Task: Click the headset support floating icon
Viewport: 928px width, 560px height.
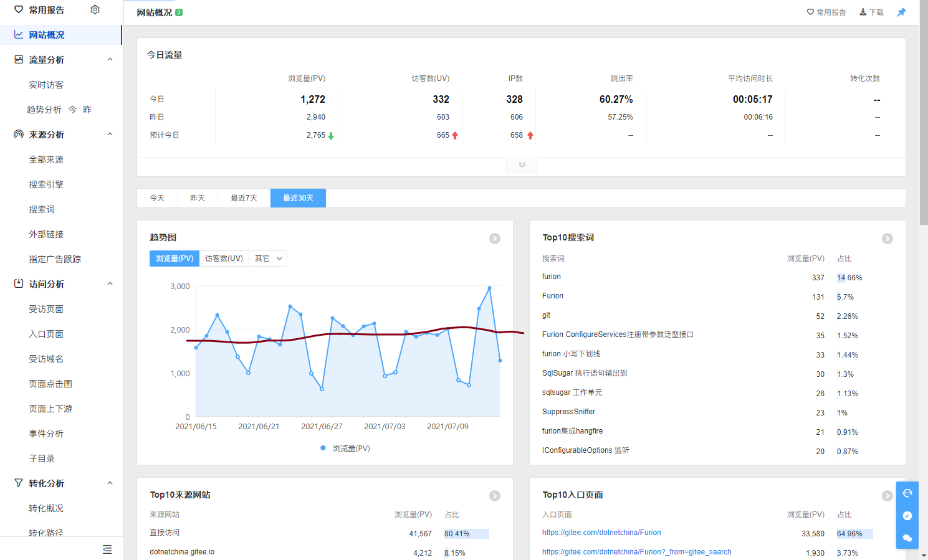Action: coord(907,493)
